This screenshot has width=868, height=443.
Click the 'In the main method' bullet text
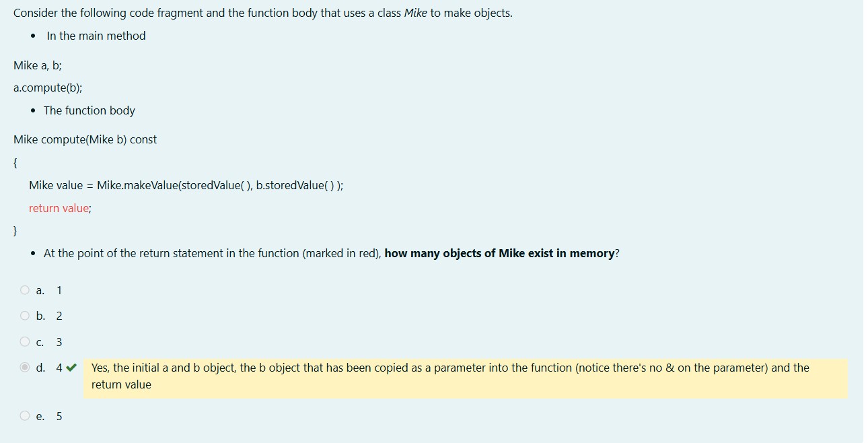(96, 36)
